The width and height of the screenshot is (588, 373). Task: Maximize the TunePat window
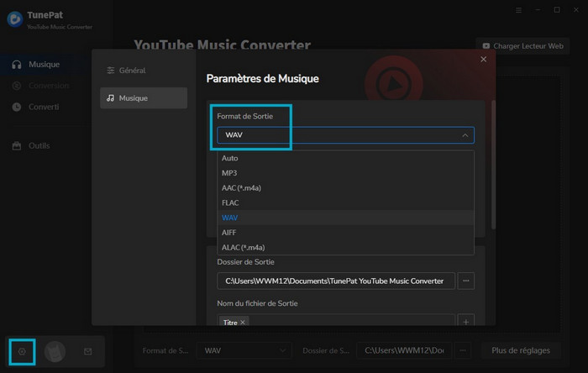[557, 10]
